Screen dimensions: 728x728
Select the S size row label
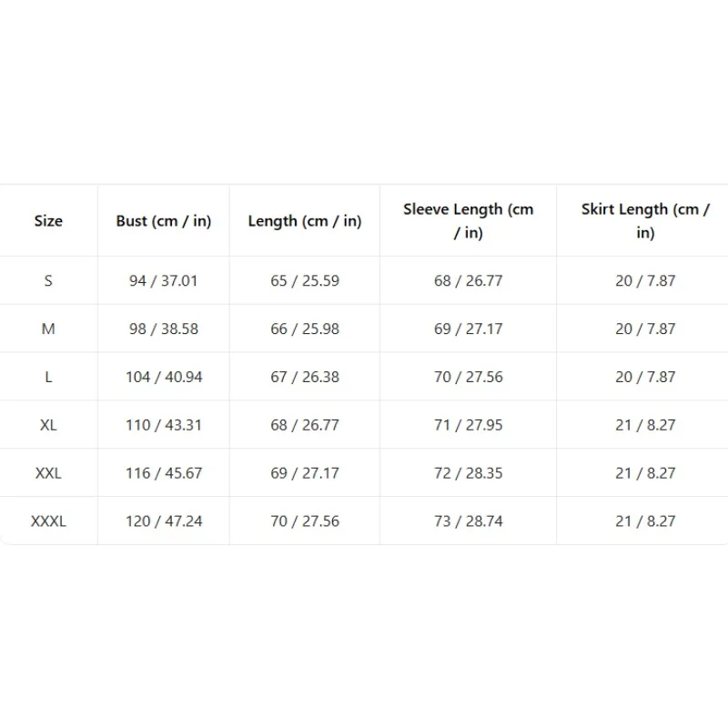coord(48,281)
